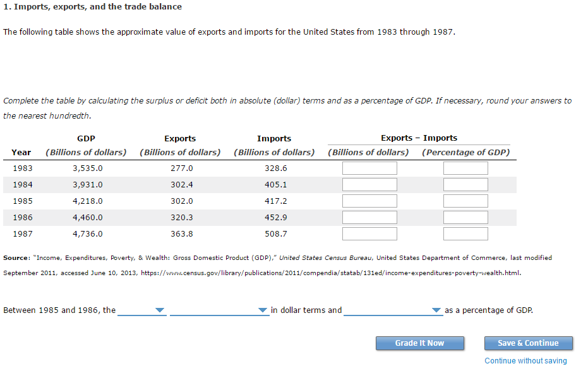Select the 1987 Percentage of GDP answer box
Screen dimensions: 588x371
[x=465, y=233]
